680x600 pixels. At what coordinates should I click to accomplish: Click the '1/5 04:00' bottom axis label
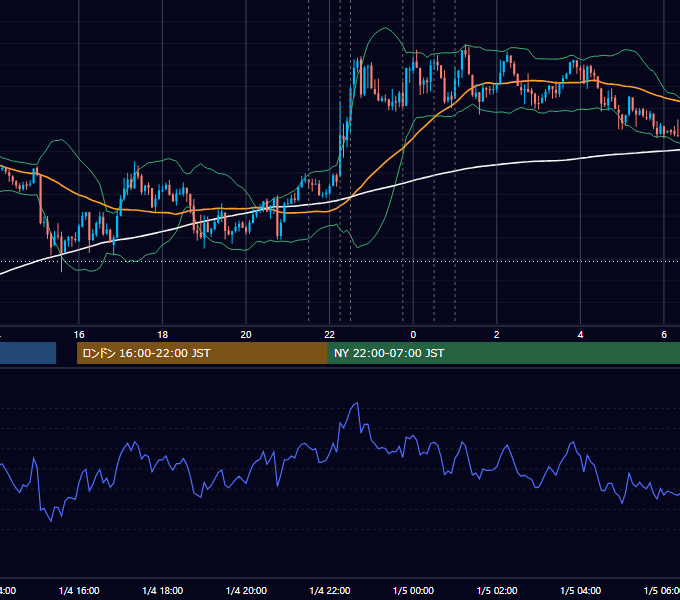[581, 591]
